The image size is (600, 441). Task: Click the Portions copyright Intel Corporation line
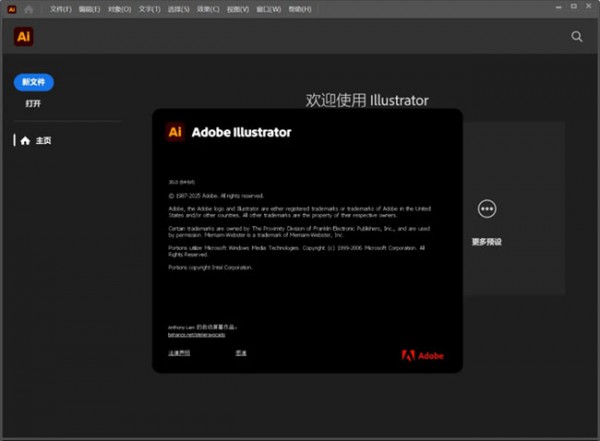point(210,267)
